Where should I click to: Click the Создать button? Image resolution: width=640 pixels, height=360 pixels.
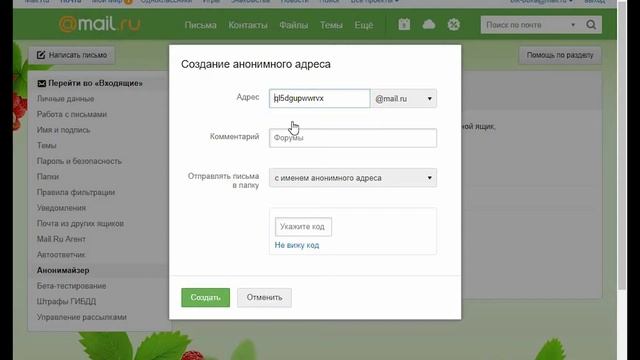pyautogui.click(x=205, y=298)
